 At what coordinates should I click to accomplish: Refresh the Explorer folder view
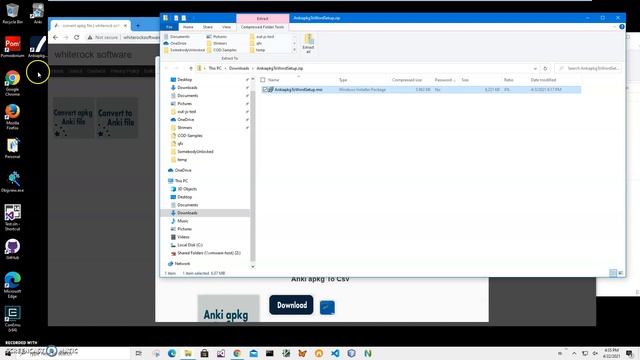tap(545, 69)
